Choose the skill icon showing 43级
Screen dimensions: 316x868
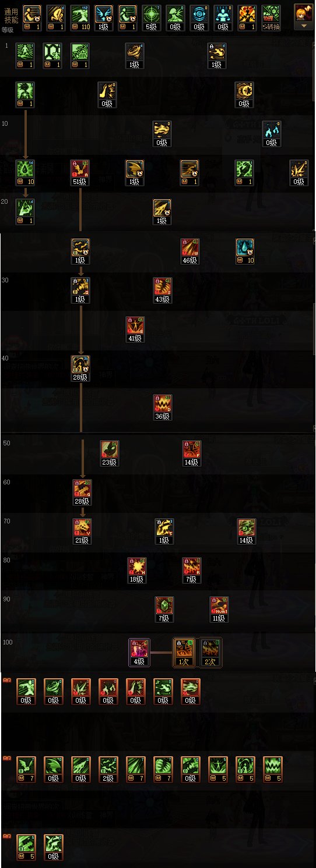[163, 290]
